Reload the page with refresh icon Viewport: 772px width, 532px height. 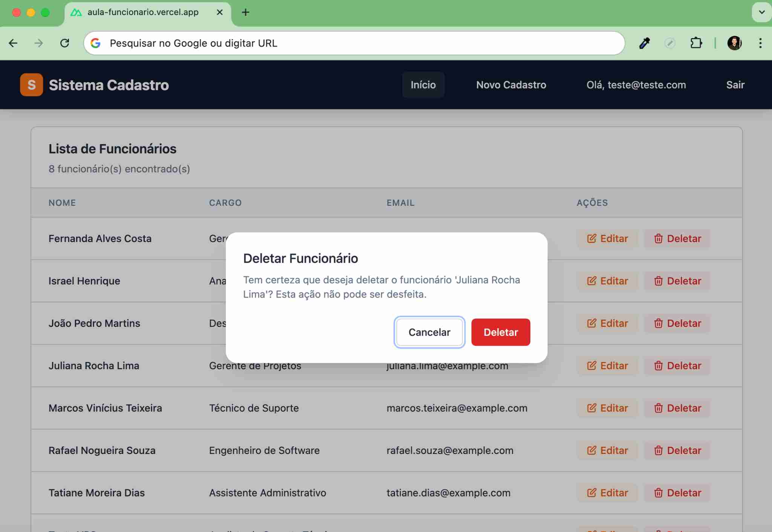coord(65,43)
